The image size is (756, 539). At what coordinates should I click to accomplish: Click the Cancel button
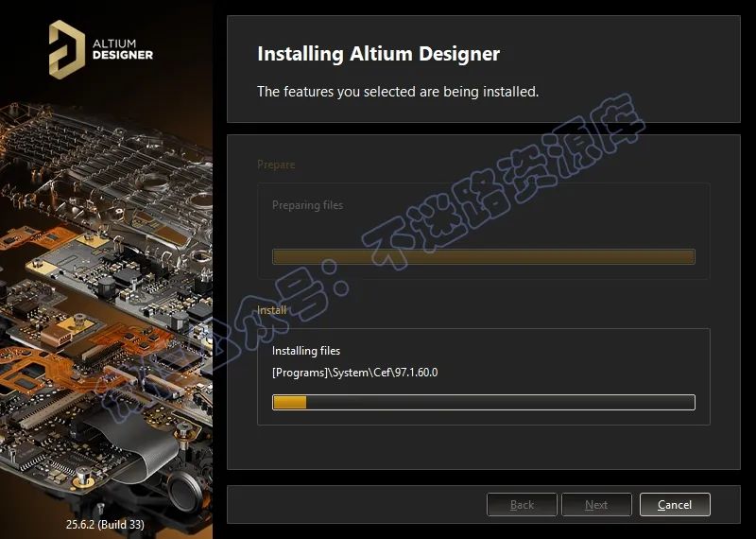(x=675, y=504)
